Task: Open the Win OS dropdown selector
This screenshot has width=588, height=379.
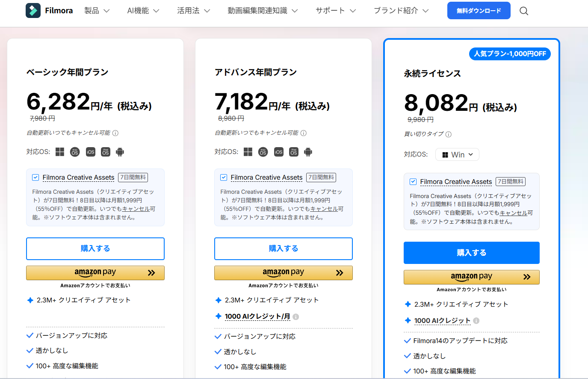Action: point(457,154)
